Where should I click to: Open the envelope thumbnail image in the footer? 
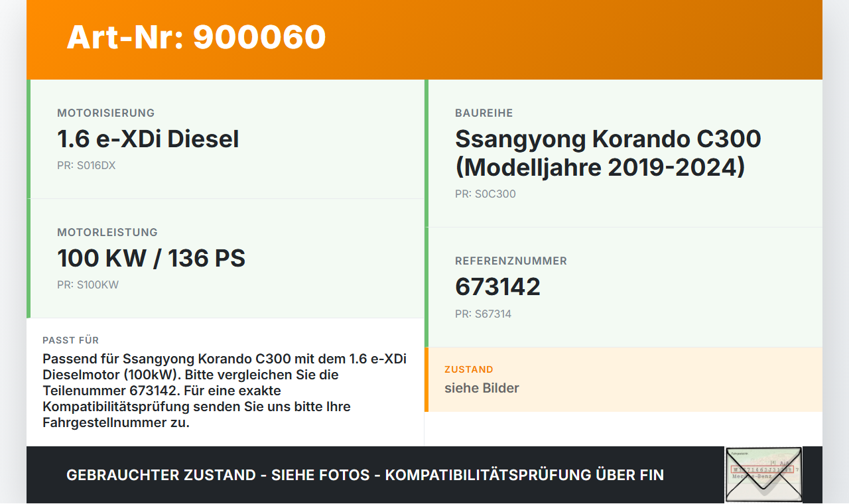coord(763,475)
